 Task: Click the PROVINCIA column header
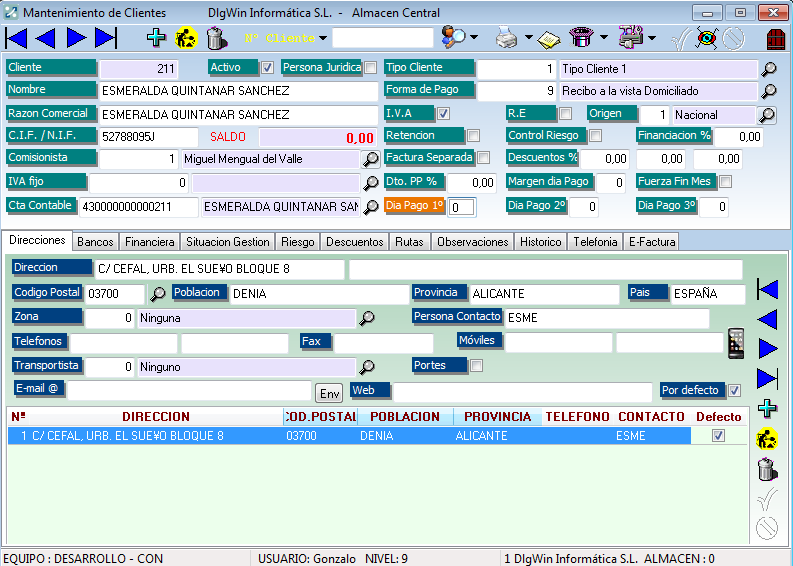point(498,416)
